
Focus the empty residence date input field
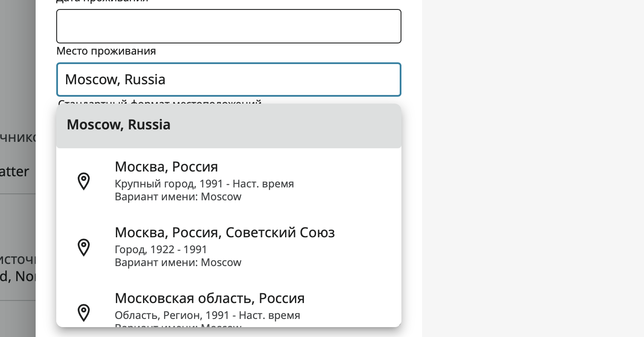(229, 26)
